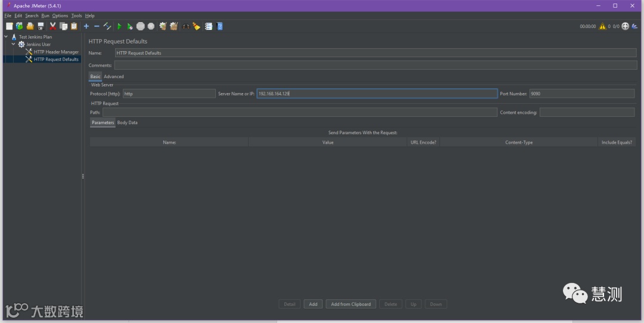Open the Run menu

pos(45,15)
